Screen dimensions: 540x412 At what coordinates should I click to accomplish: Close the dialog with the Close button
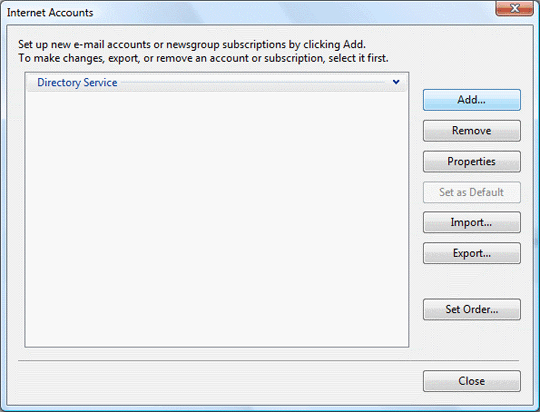(x=471, y=381)
